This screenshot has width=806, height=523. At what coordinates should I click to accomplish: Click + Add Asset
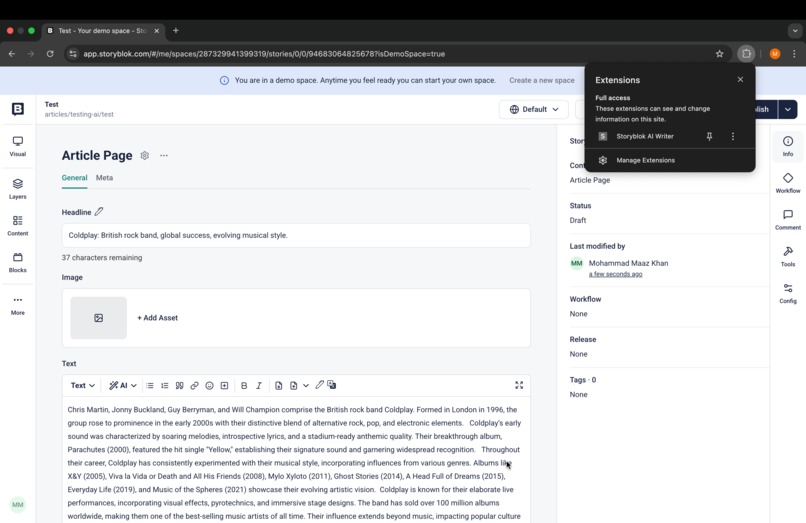[x=157, y=318]
